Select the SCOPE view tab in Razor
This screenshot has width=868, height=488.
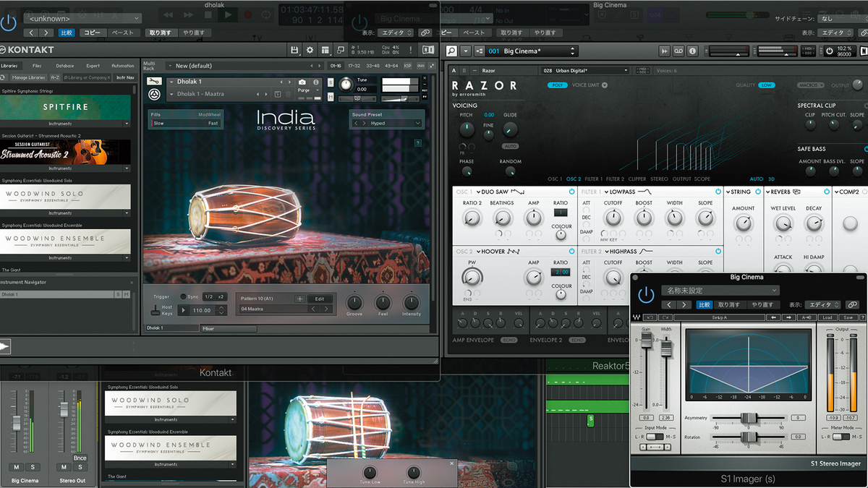coord(702,179)
